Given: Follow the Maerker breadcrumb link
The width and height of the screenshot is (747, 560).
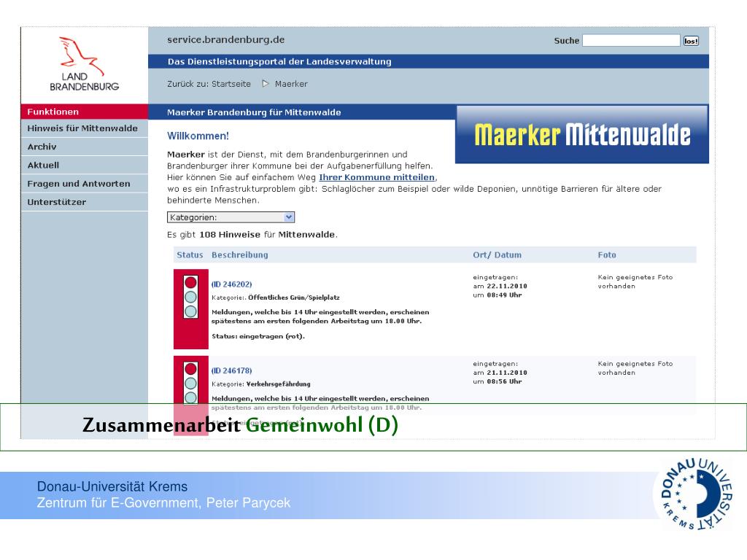Looking at the screenshot, I should click(x=291, y=84).
